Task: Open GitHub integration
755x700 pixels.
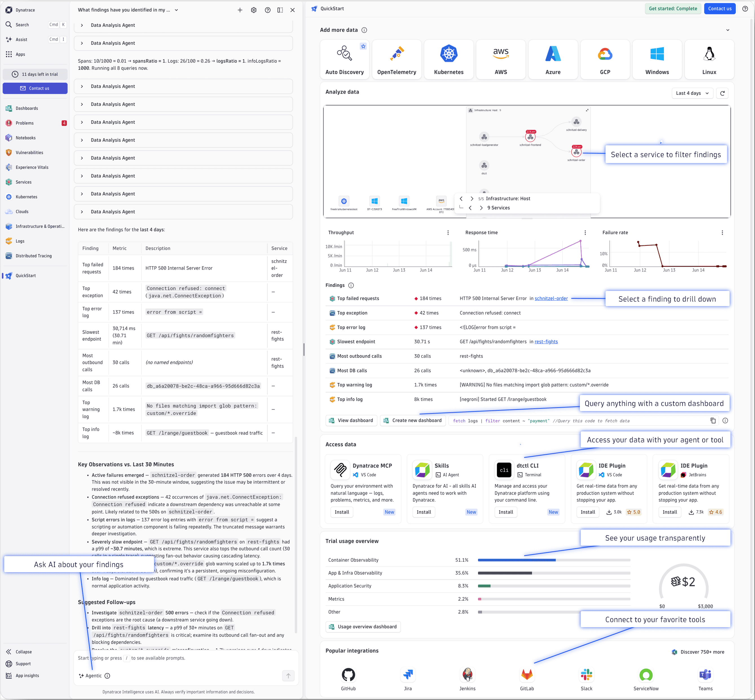Action: coord(348,679)
